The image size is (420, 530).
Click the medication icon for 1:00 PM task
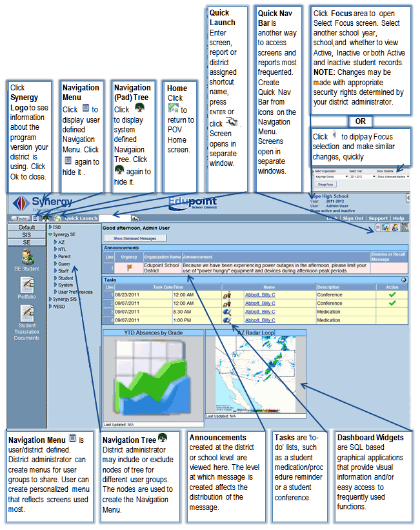click(x=226, y=320)
